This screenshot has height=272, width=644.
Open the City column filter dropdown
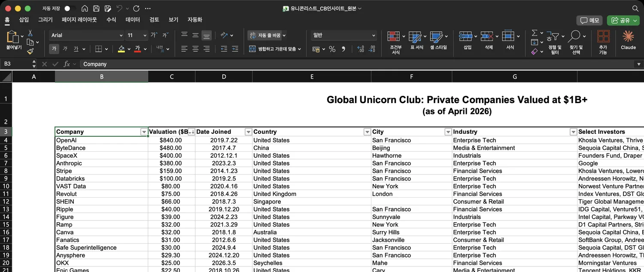click(448, 132)
